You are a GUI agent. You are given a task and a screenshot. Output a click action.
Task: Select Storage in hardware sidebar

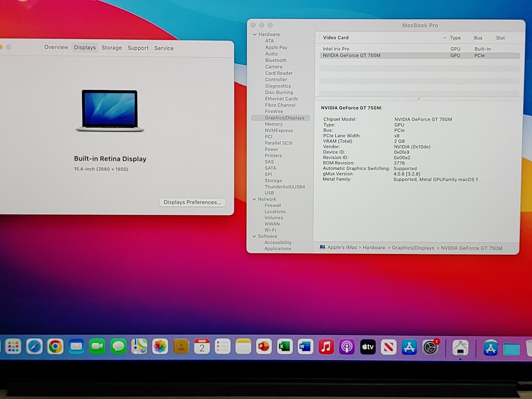[273, 181]
